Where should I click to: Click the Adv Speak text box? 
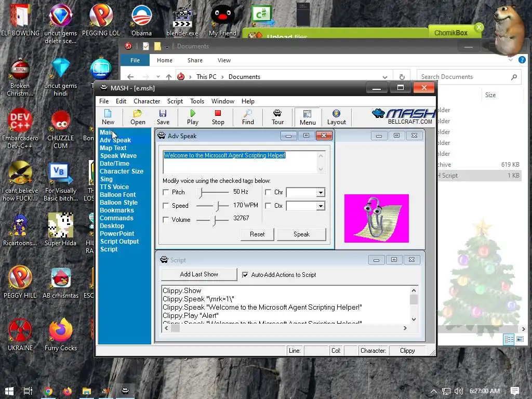coord(244,162)
